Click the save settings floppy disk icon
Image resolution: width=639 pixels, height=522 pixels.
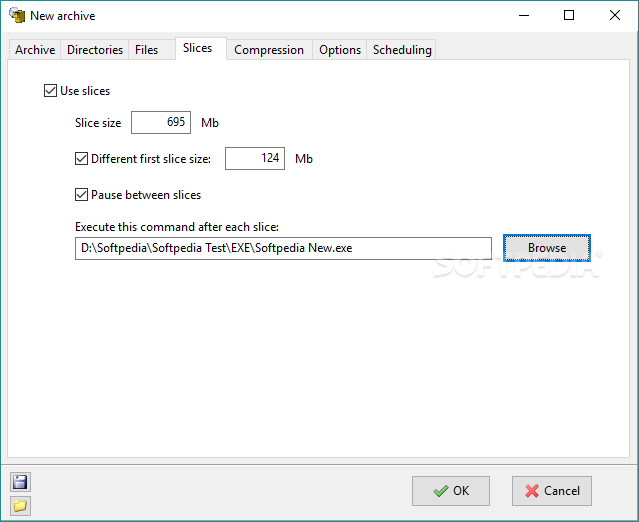tap(20, 482)
